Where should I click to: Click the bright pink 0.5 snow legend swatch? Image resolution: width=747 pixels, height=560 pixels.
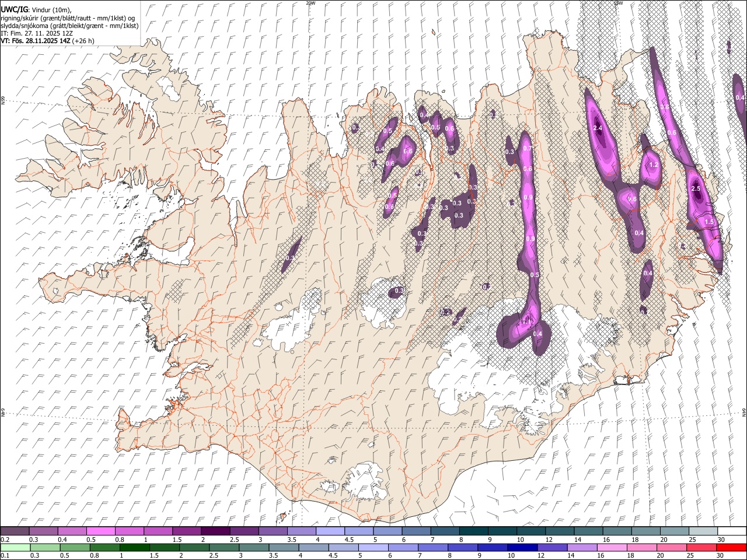pyautogui.click(x=100, y=531)
